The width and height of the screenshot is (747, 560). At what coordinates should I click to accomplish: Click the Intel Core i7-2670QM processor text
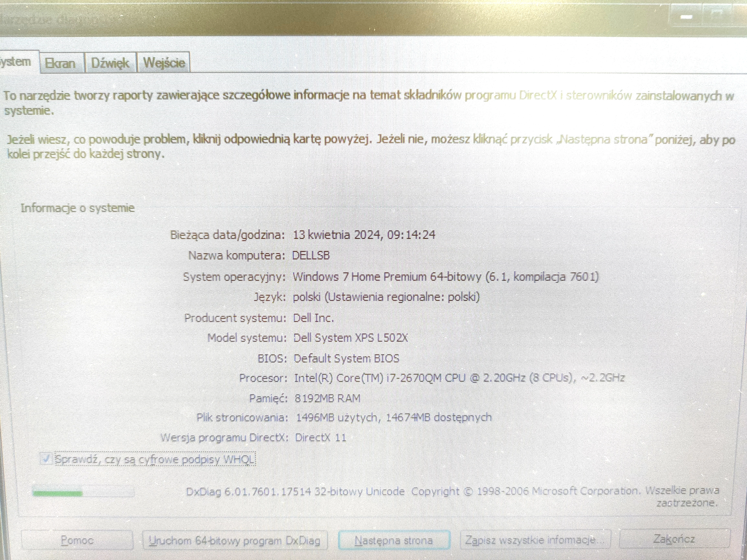pyautogui.click(x=459, y=378)
